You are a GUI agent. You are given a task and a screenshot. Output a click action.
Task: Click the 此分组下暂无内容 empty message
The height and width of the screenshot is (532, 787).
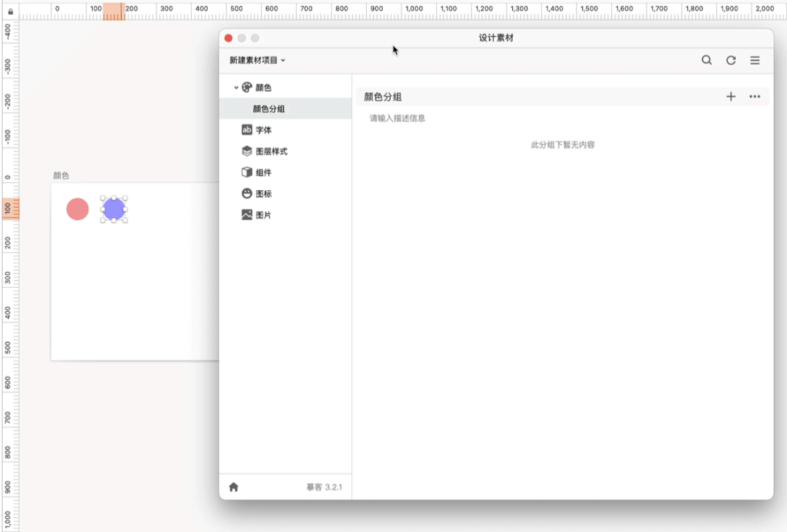pyautogui.click(x=562, y=145)
